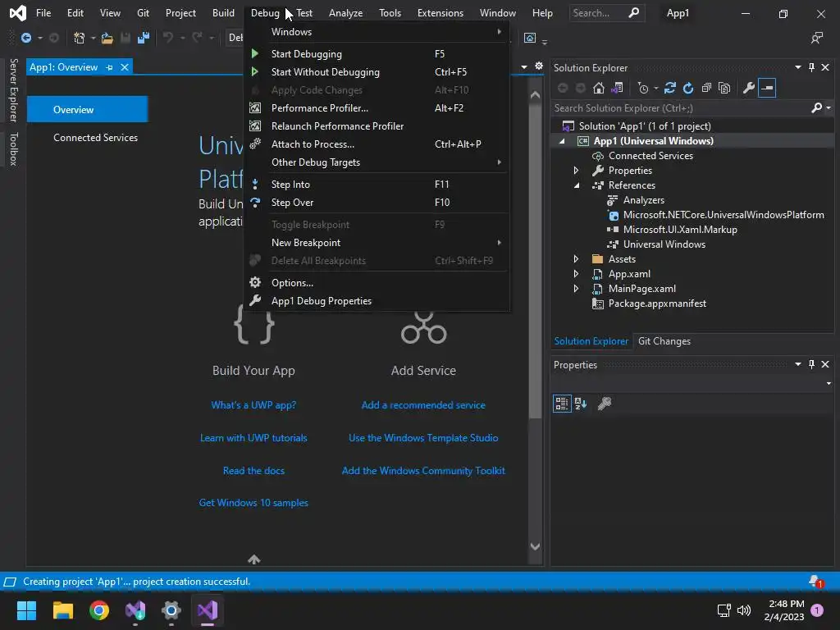The image size is (840, 630).
Task: Click the notifications bell in status bar
Action: pos(815,582)
